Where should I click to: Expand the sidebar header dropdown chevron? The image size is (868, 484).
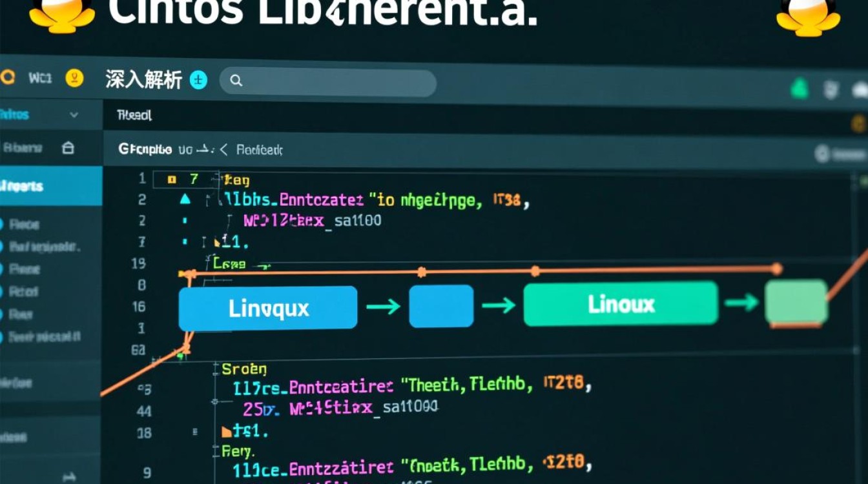[x=74, y=115]
